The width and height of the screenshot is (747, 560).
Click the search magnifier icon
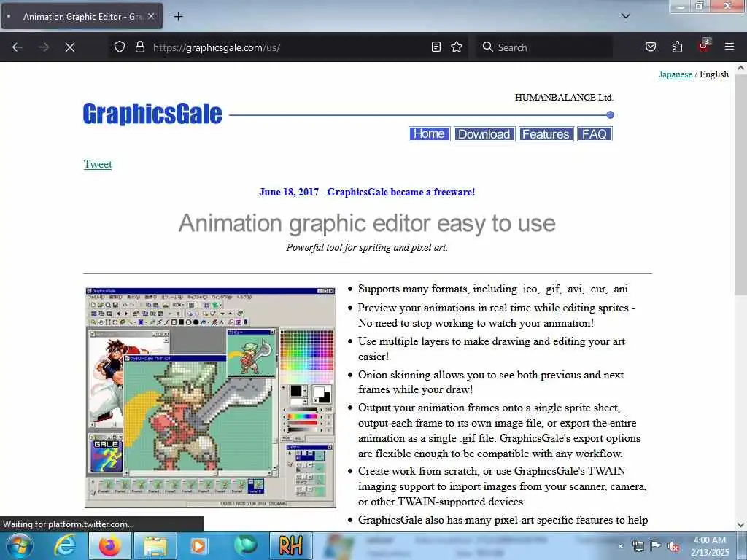pyautogui.click(x=487, y=47)
